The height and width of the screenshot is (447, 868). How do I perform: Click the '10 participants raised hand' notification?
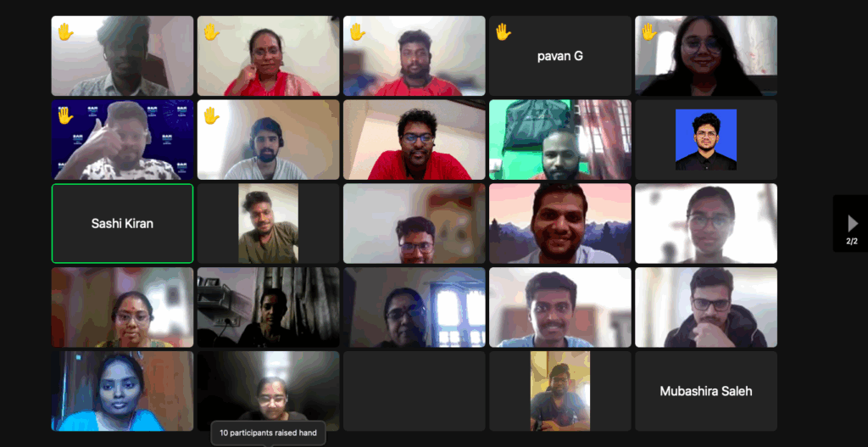coord(268,433)
